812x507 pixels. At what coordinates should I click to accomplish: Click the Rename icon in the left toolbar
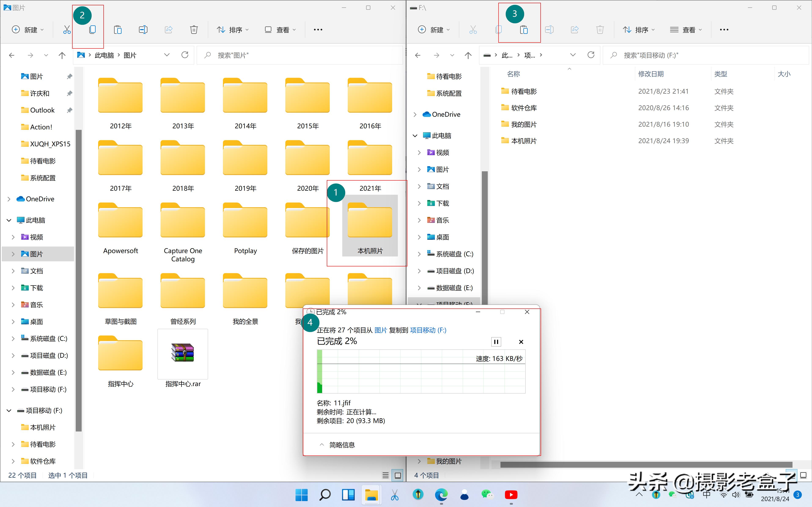(x=143, y=30)
